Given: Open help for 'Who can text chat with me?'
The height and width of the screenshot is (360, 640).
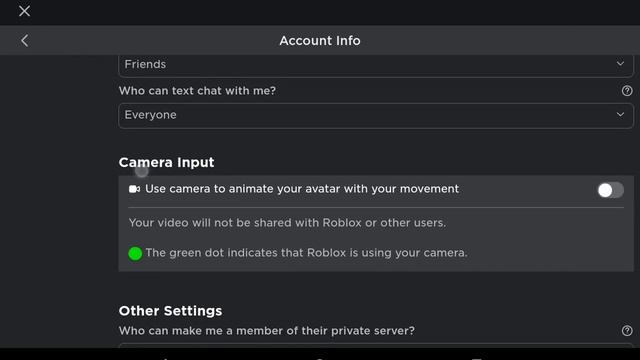Looking at the screenshot, I should [x=627, y=91].
